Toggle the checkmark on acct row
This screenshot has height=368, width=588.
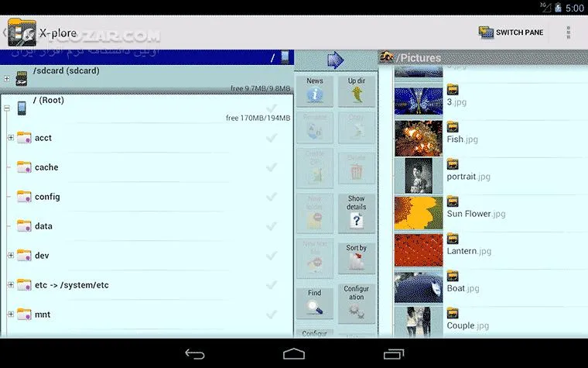pyautogui.click(x=272, y=138)
